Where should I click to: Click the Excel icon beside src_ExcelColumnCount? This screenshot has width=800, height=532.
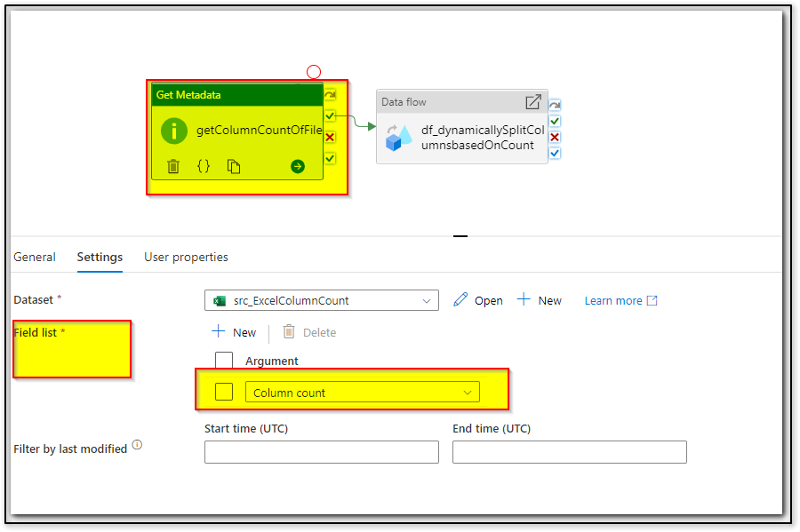coord(219,300)
